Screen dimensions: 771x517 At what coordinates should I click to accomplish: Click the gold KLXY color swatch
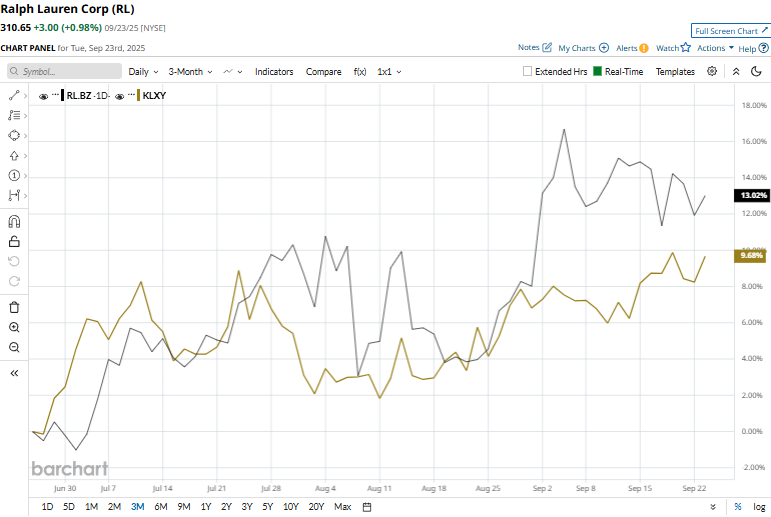tap(139, 95)
